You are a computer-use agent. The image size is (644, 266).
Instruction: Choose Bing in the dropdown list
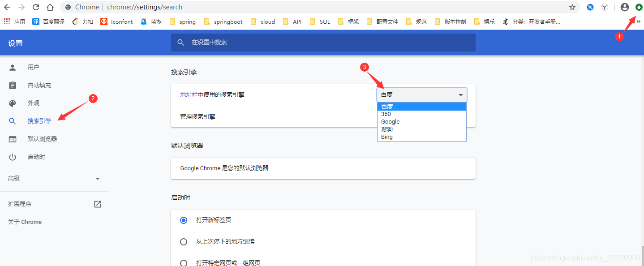(422, 137)
